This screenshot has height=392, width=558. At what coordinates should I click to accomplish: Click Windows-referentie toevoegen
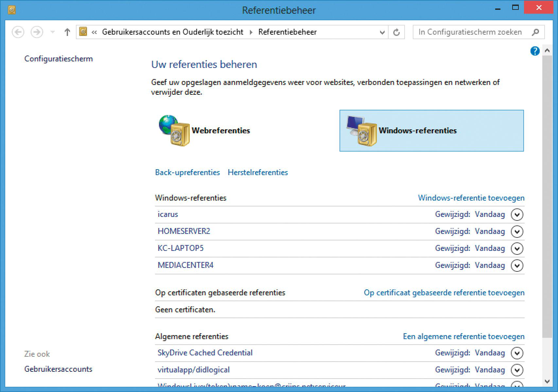point(471,198)
